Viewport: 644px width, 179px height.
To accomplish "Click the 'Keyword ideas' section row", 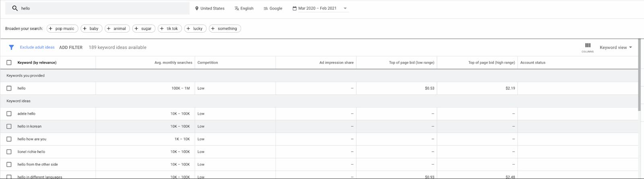I will (319, 101).
